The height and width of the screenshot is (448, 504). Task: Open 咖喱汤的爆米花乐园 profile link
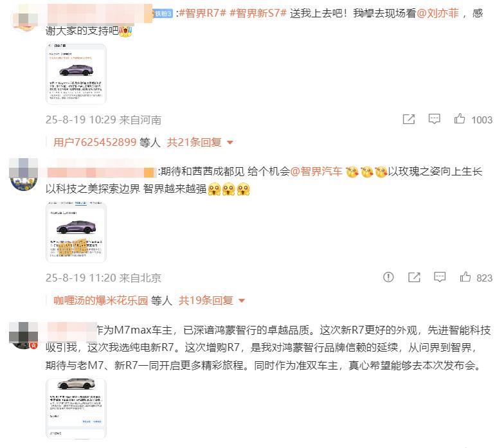(x=100, y=301)
